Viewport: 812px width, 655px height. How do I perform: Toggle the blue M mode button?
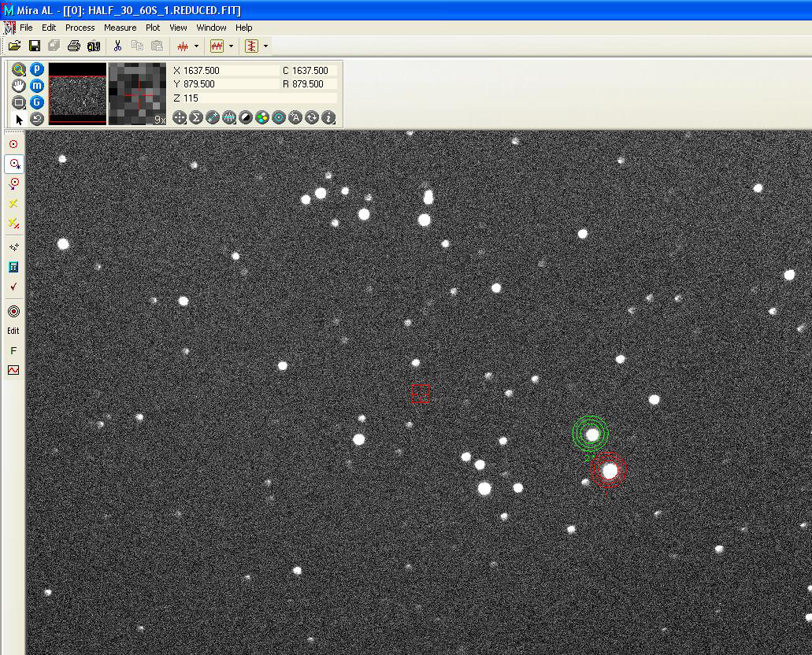tap(37, 86)
